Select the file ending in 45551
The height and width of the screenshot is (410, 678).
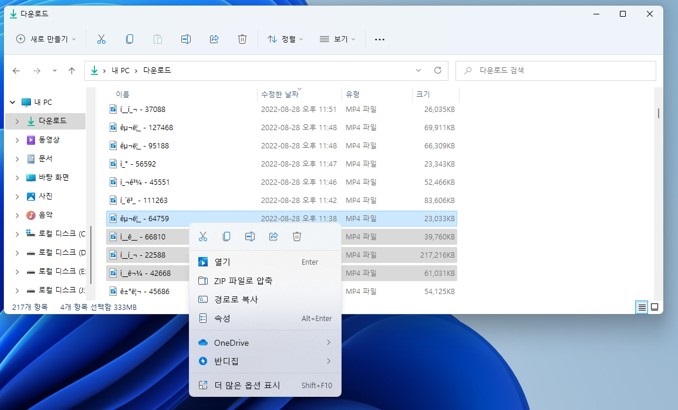tap(281, 182)
